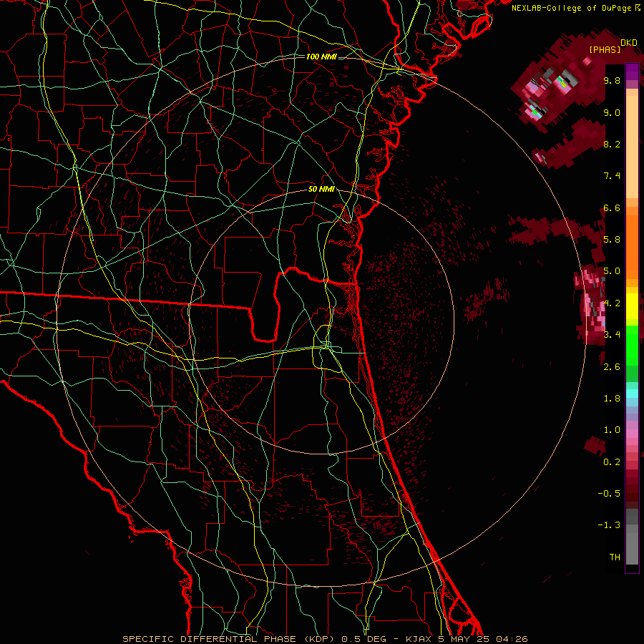Click the DKD label above the color scale
The image size is (644, 644).
pyautogui.click(x=628, y=42)
